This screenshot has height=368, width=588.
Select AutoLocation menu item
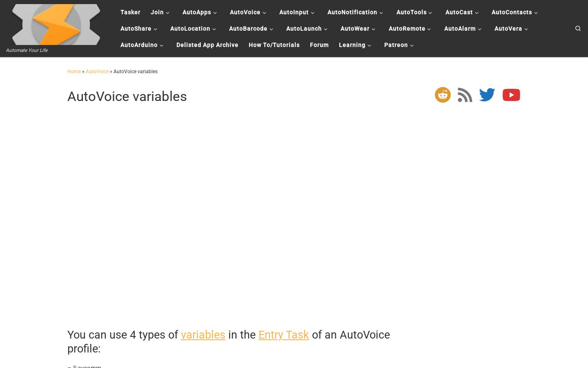[x=190, y=29]
